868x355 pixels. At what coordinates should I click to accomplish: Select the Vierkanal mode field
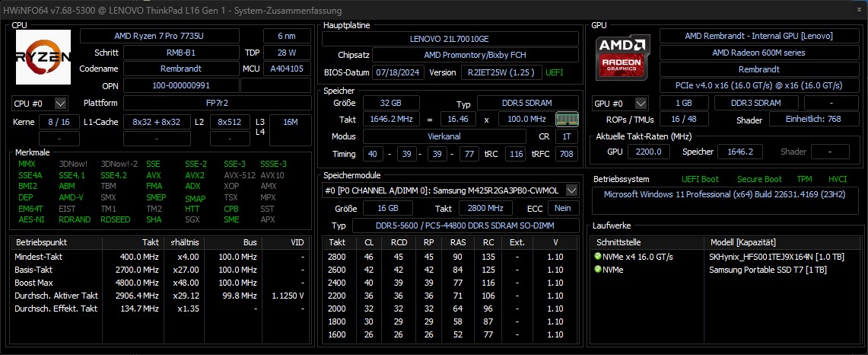[x=444, y=136]
